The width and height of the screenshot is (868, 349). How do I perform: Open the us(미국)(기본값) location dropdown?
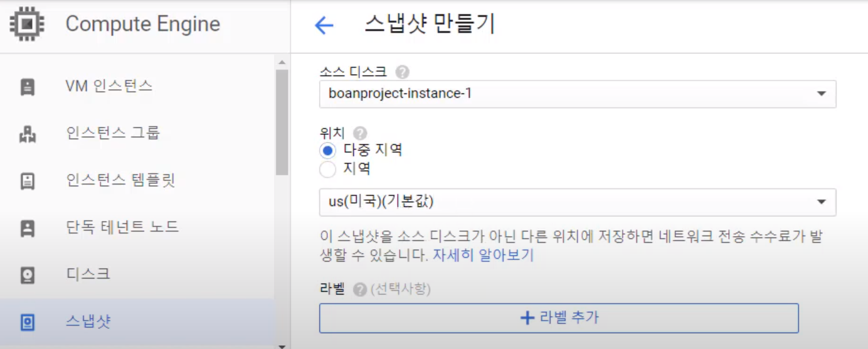578,202
